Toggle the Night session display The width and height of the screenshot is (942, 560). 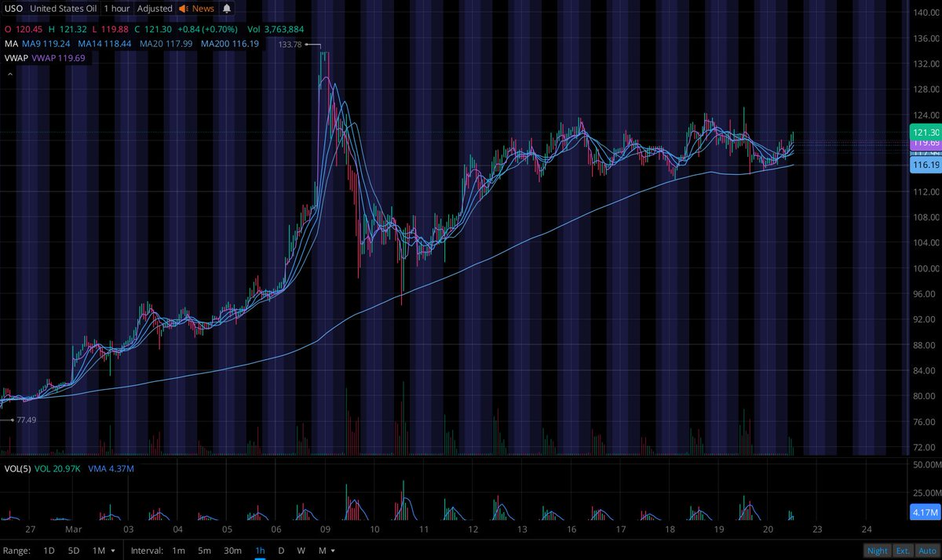[878, 551]
